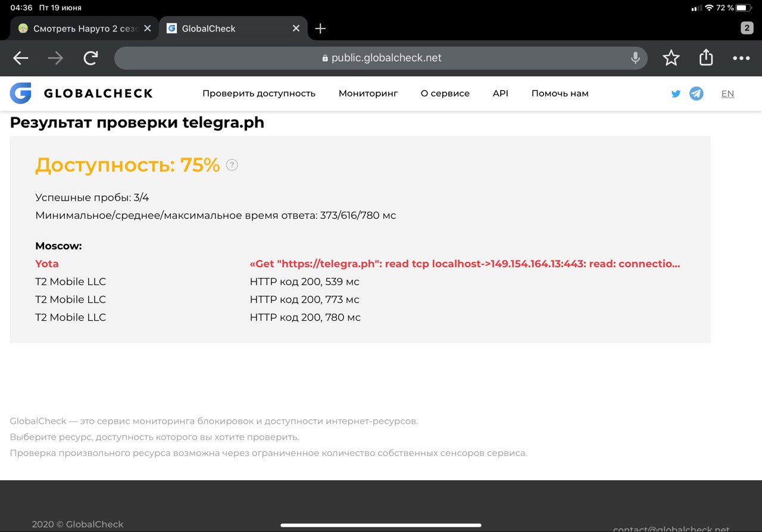Tap the Wi-Fi icon in status bar
Image resolution: width=762 pixels, height=532 pixels.
[709, 8]
